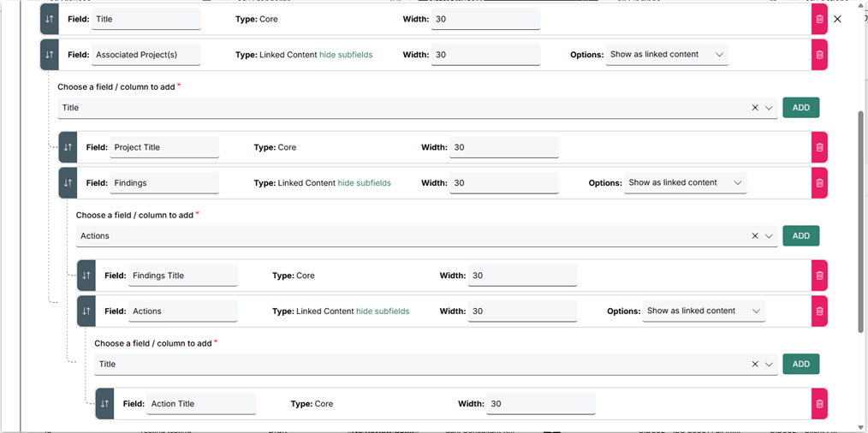Delete the Findings Title field row
Screen dimensions: 868x433
[x=819, y=276]
